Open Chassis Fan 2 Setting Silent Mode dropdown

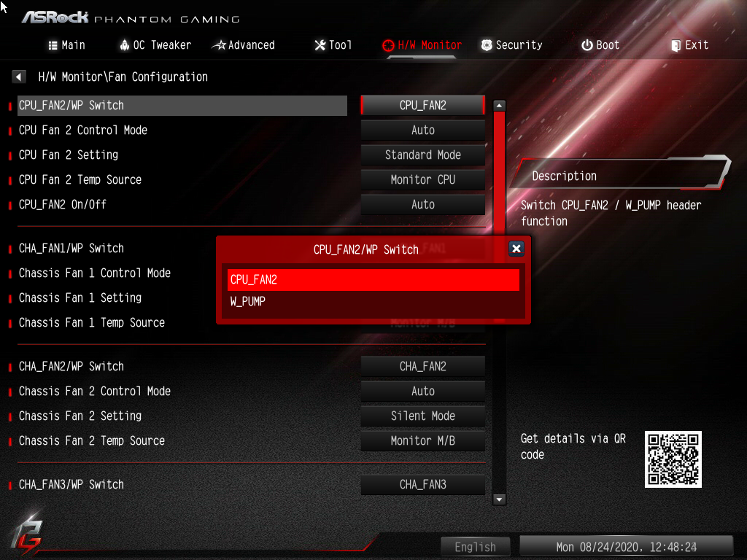(423, 416)
